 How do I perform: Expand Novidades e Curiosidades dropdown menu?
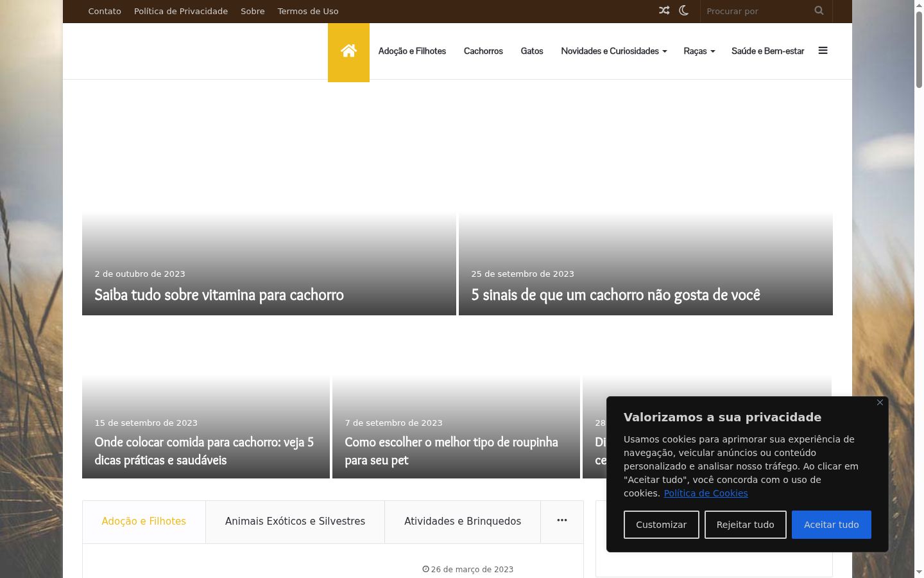(614, 51)
